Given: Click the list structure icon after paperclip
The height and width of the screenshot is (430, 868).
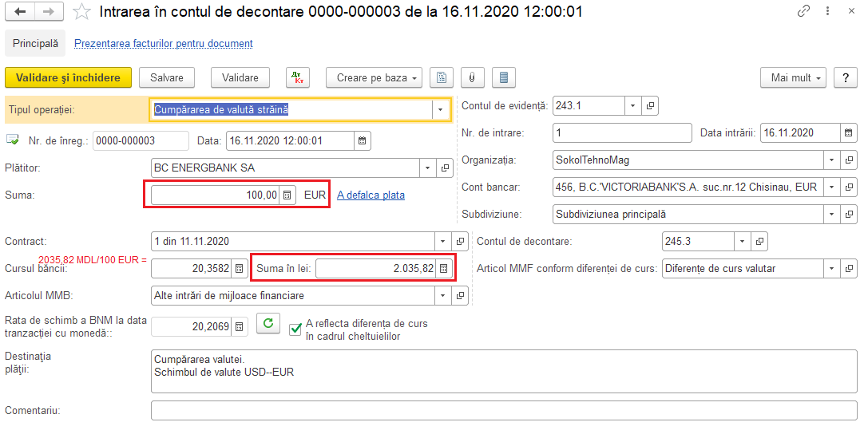Looking at the screenshot, I should pyautogui.click(x=503, y=77).
